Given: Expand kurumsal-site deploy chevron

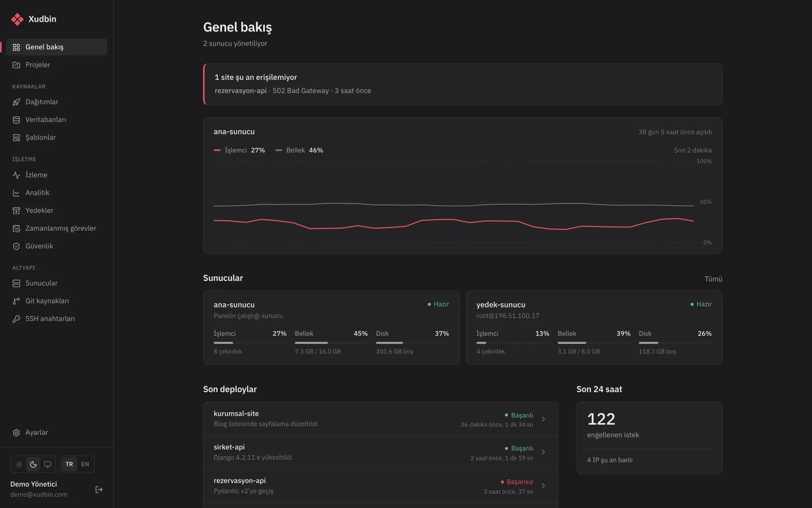Looking at the screenshot, I should tap(544, 419).
